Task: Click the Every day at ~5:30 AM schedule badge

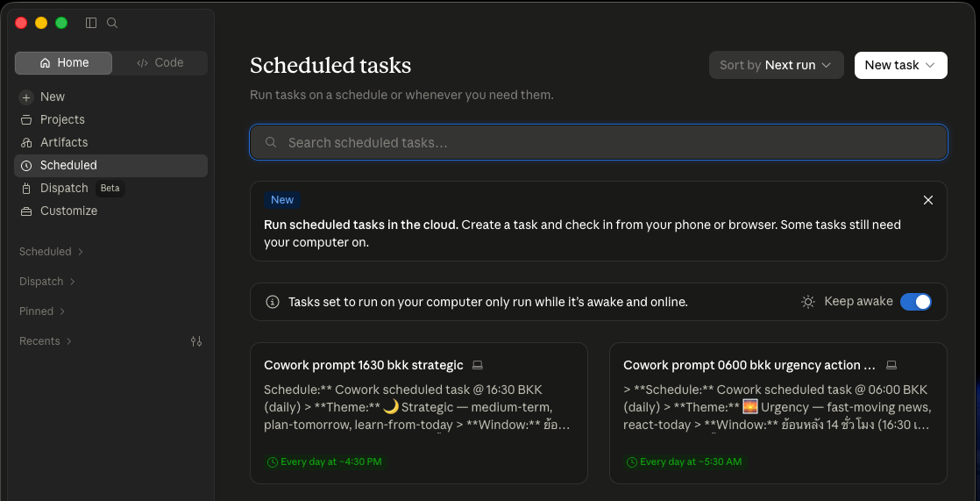Action: tap(684, 462)
